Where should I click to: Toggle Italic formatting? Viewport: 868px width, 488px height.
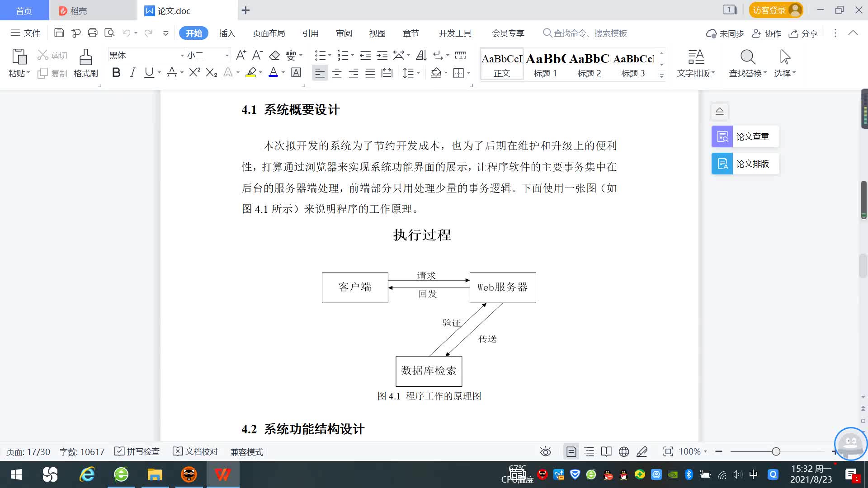pyautogui.click(x=132, y=72)
